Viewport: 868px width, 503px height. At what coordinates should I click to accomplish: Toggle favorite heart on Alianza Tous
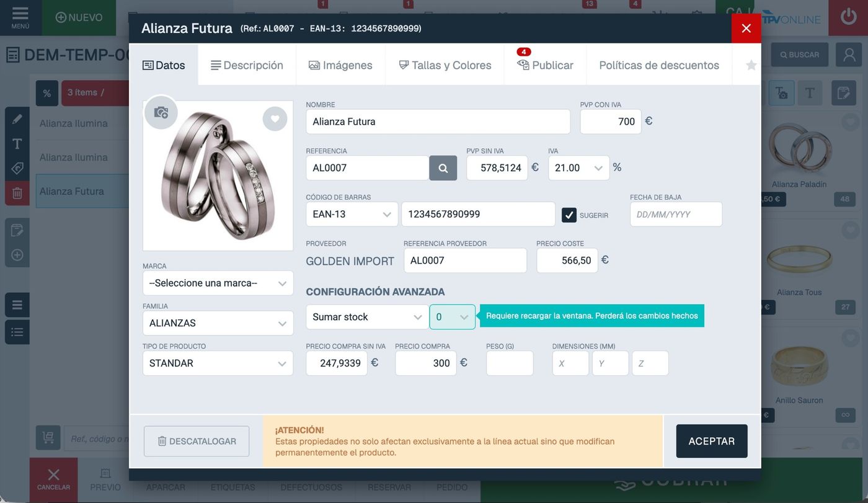[x=850, y=229]
